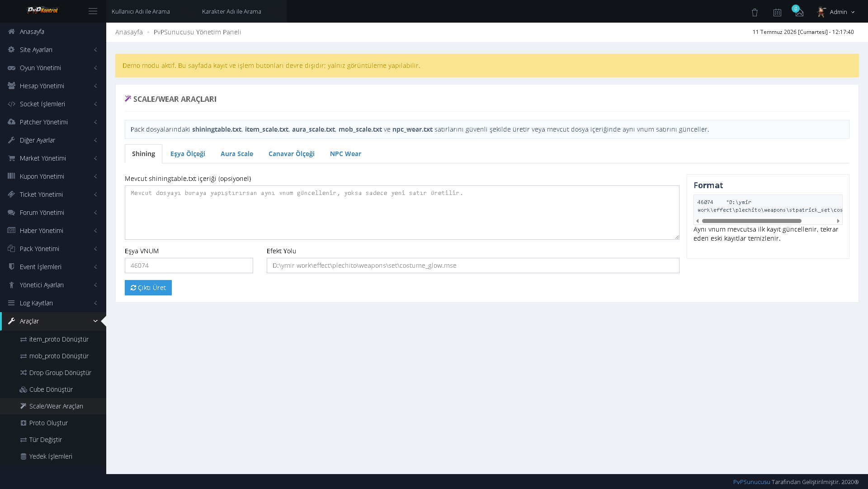868x489 pixels.
Task: Switch to the Shining tab
Action: tap(143, 154)
